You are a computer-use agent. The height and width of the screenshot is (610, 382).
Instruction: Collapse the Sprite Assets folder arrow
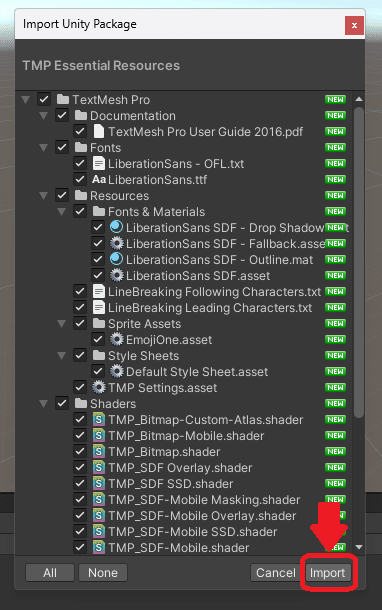61,323
